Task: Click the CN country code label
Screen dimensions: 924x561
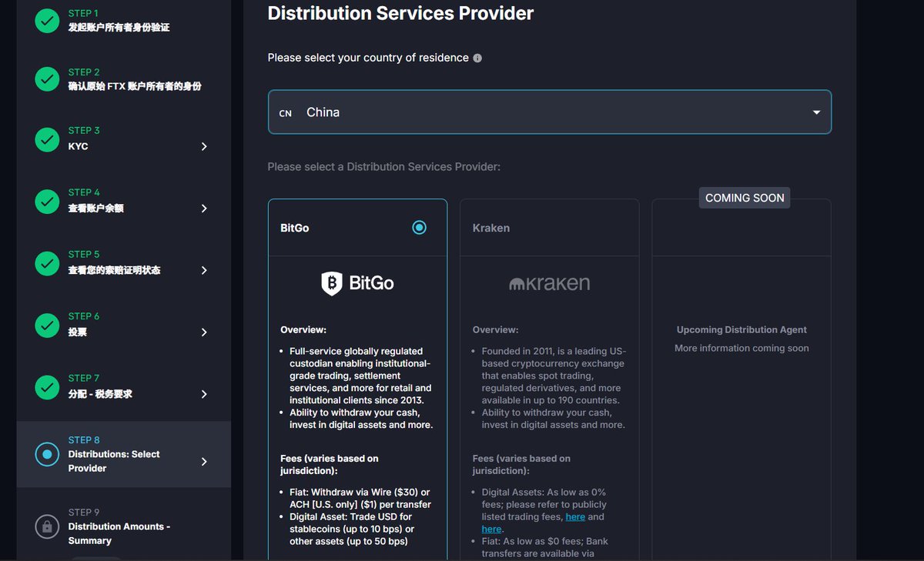Action: (x=285, y=113)
